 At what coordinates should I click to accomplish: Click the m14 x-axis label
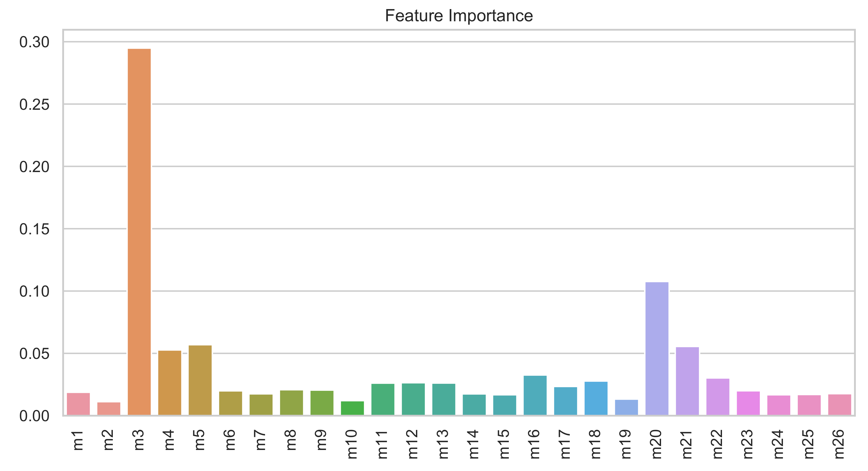[x=474, y=444]
